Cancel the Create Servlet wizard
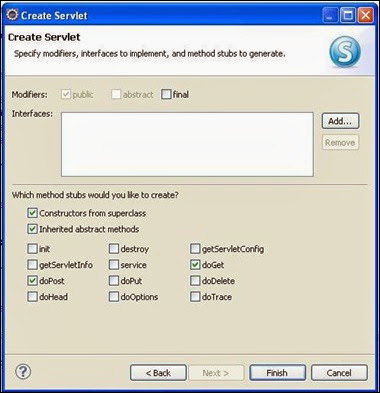This screenshot has width=380, height=393. [x=339, y=373]
